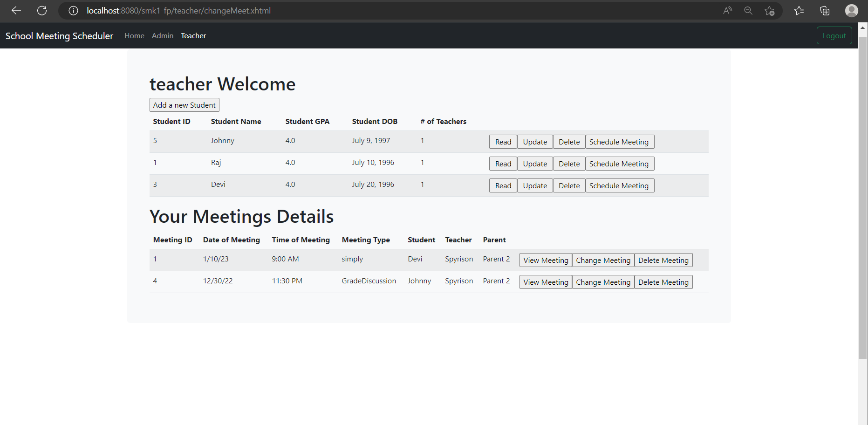The image size is (868, 425).
Task: Click the scrollbar up arrow
Action: point(862,27)
